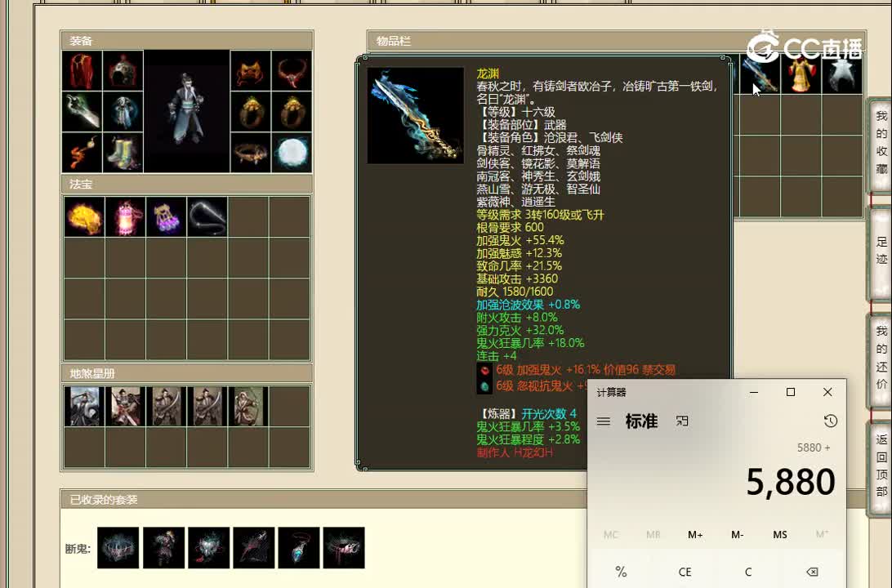This screenshot has width=892, height=588.
Task: Click 耐久 1580/1600 durability line
Action: [515, 292]
